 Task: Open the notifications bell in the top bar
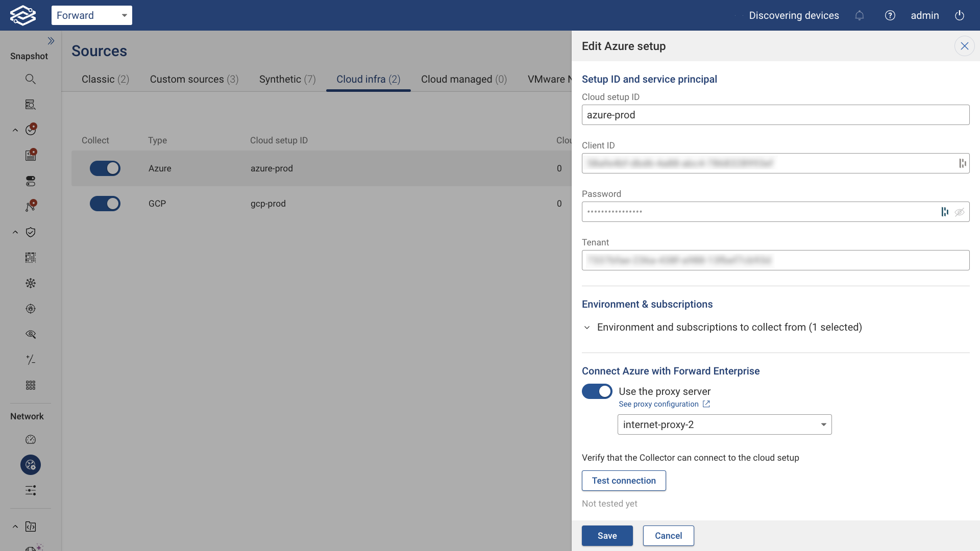(x=860, y=15)
